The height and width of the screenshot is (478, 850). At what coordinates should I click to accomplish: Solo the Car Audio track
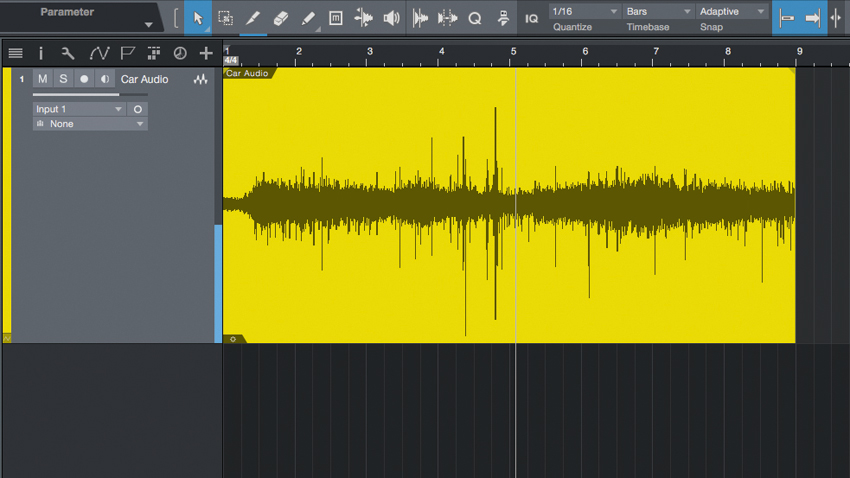click(63, 79)
